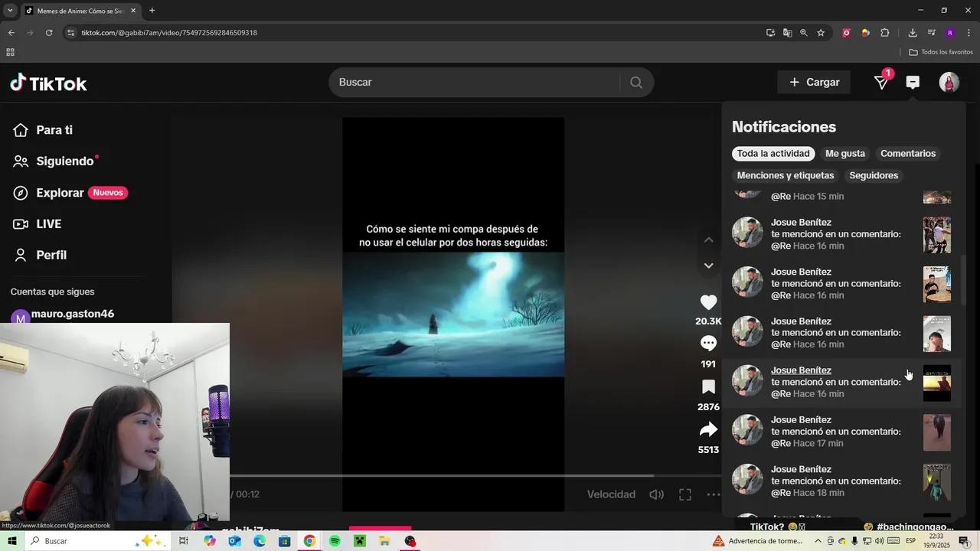The width and height of the screenshot is (980, 551).
Task: Save the video with the bookmark icon
Action: click(708, 387)
